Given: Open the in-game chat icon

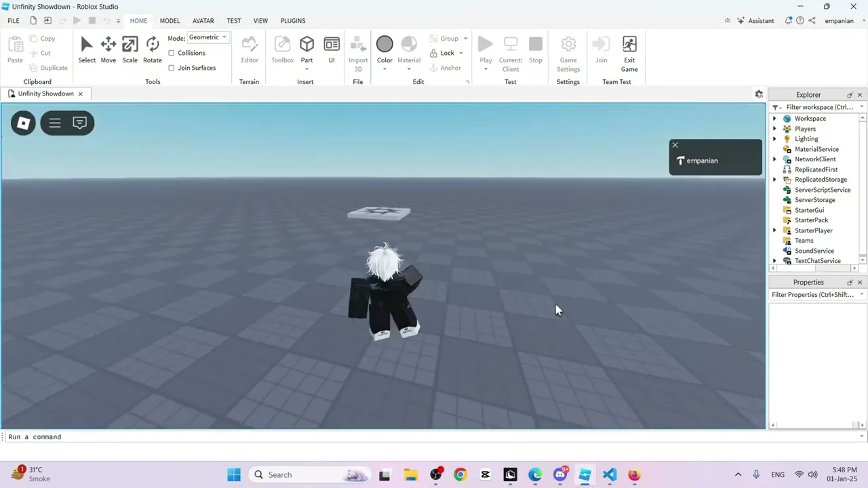Looking at the screenshot, I should (x=80, y=123).
